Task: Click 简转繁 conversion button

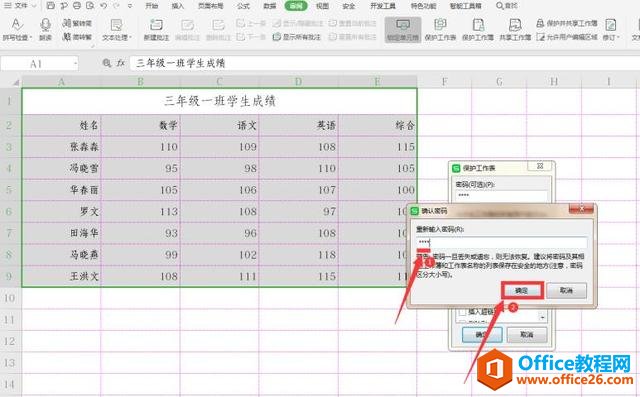Action: click(x=77, y=37)
